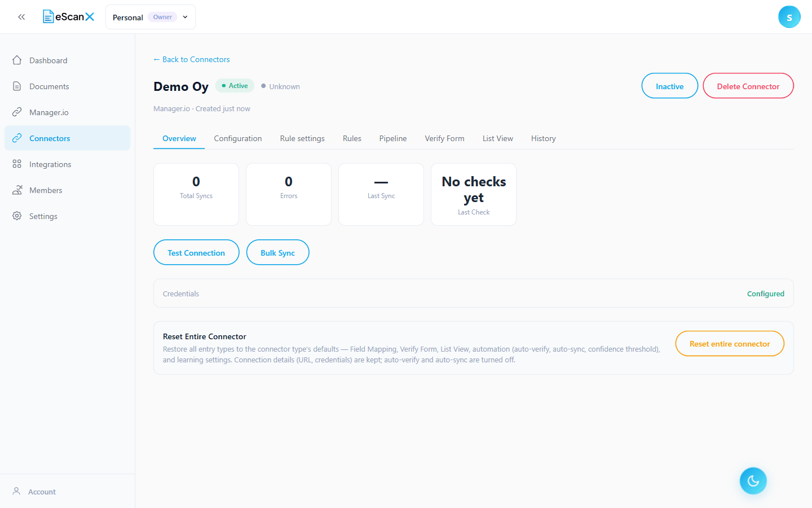Open the Verify Form tab
Viewport: 812px width, 508px height.
coord(445,138)
